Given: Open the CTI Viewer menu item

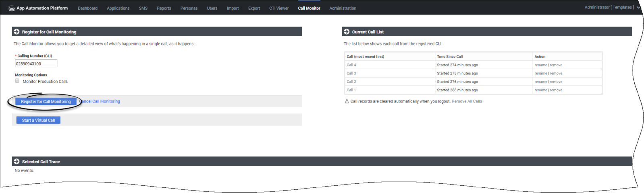Looking at the screenshot, I should (x=279, y=8).
